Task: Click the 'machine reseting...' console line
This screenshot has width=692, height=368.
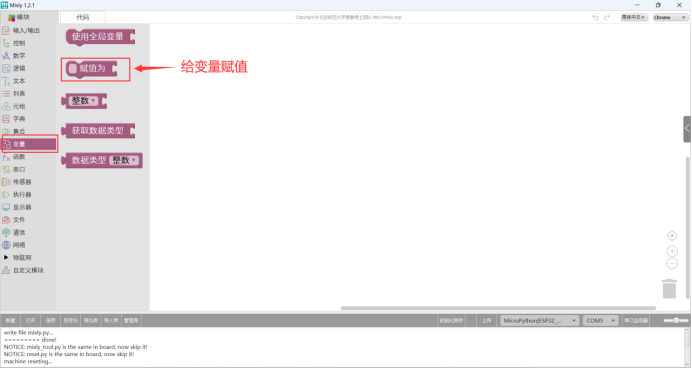Action: [28, 361]
